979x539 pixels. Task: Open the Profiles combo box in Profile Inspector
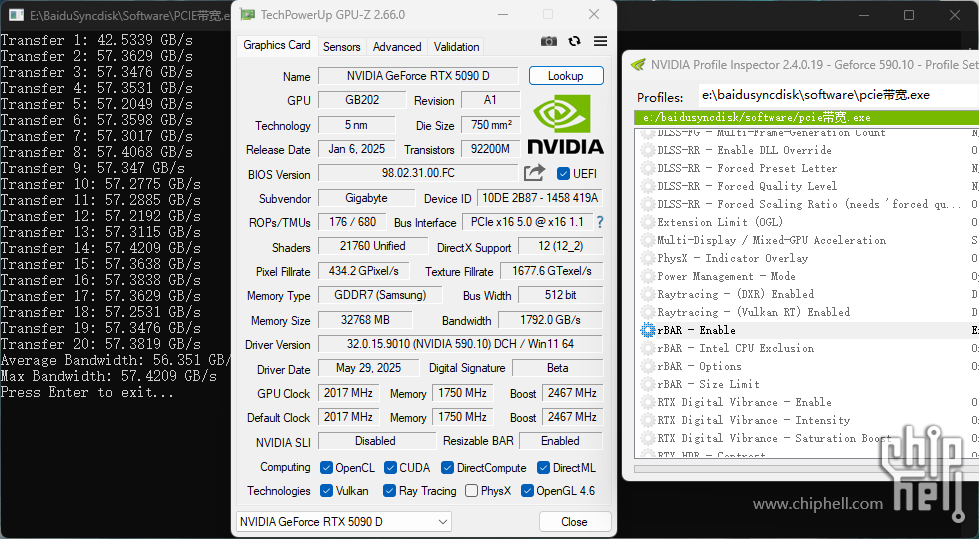[x=837, y=95]
